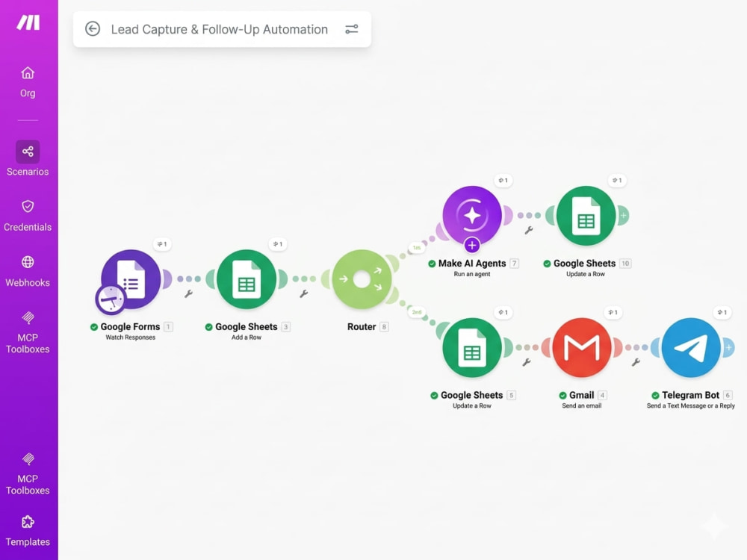This screenshot has width=747, height=560.
Task: Open operations bubble above Google Sheets Add a Row
Action: tap(278, 244)
